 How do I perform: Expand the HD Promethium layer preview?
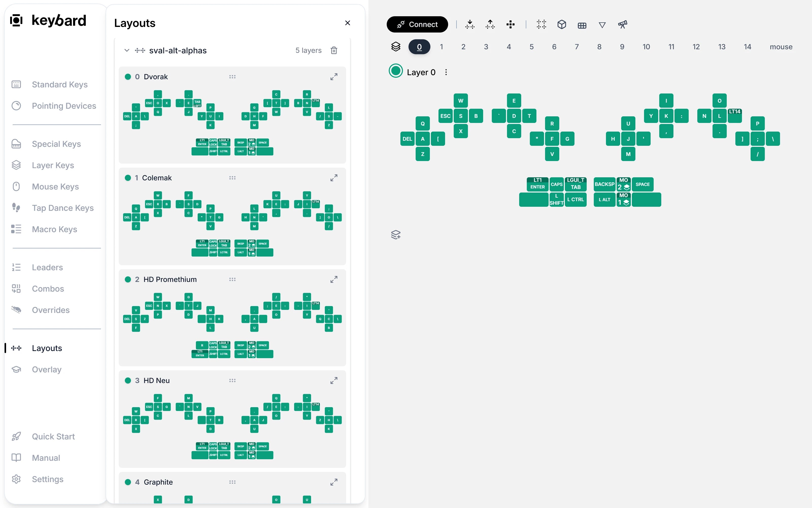[334, 279]
